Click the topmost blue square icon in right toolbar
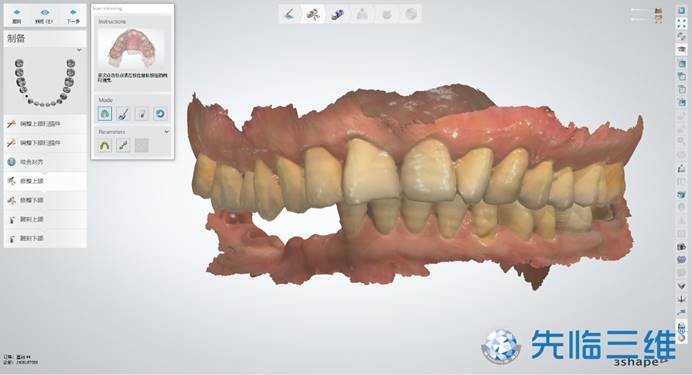692x375 pixels. click(x=682, y=10)
